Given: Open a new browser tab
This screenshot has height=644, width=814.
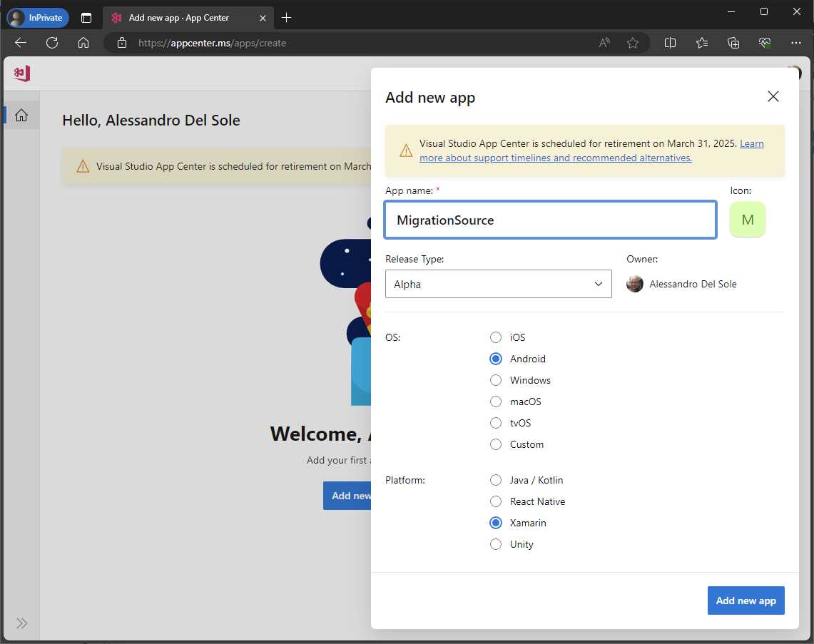Looking at the screenshot, I should 286,18.
